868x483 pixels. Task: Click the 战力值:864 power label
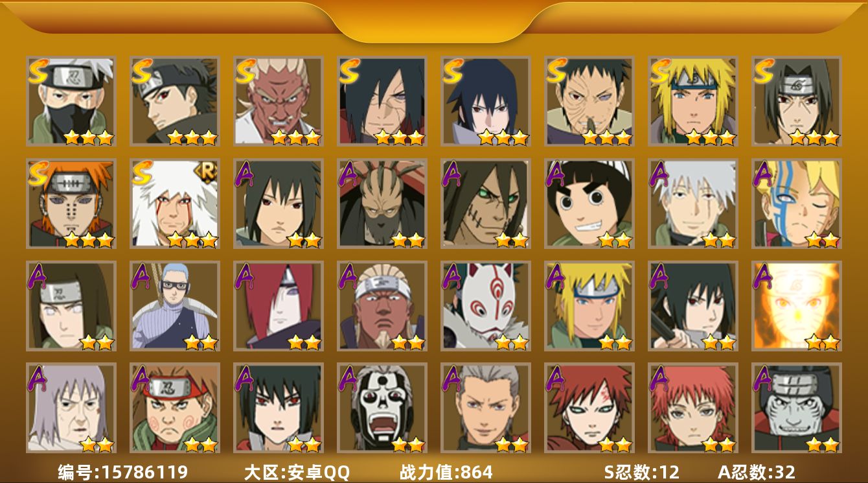(446, 472)
